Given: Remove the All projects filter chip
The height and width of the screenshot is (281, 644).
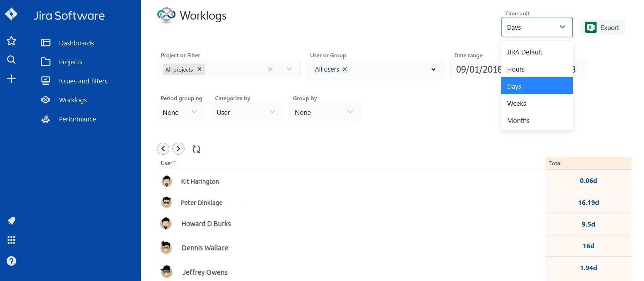Looking at the screenshot, I should coord(200,69).
